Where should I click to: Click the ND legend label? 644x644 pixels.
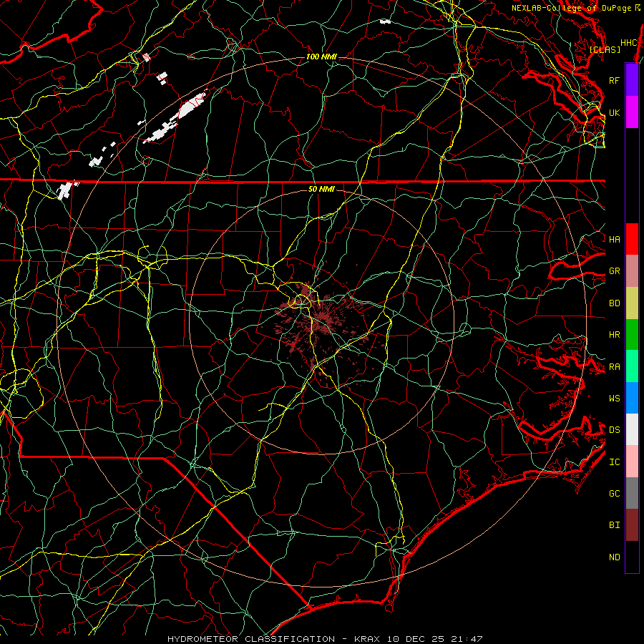[x=614, y=557]
